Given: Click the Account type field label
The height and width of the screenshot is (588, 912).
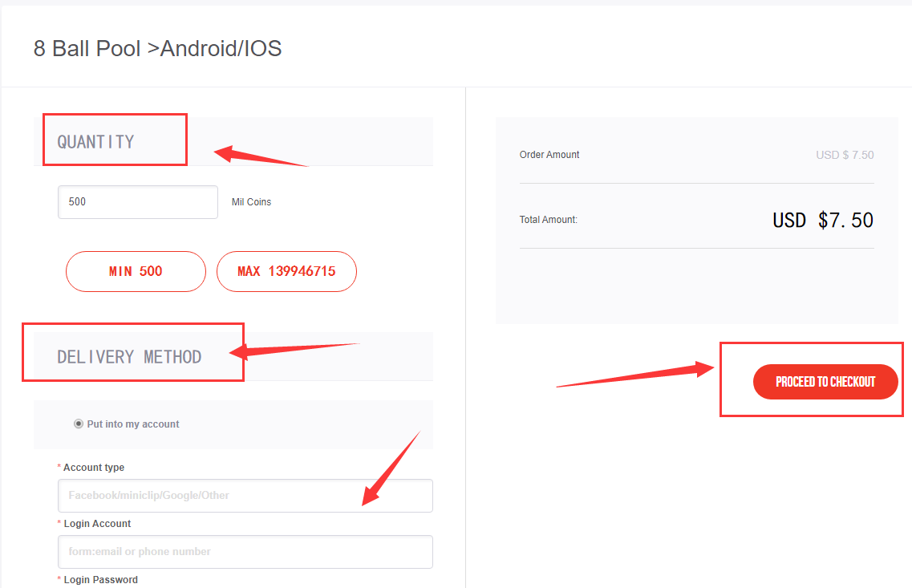Looking at the screenshot, I should [x=94, y=468].
